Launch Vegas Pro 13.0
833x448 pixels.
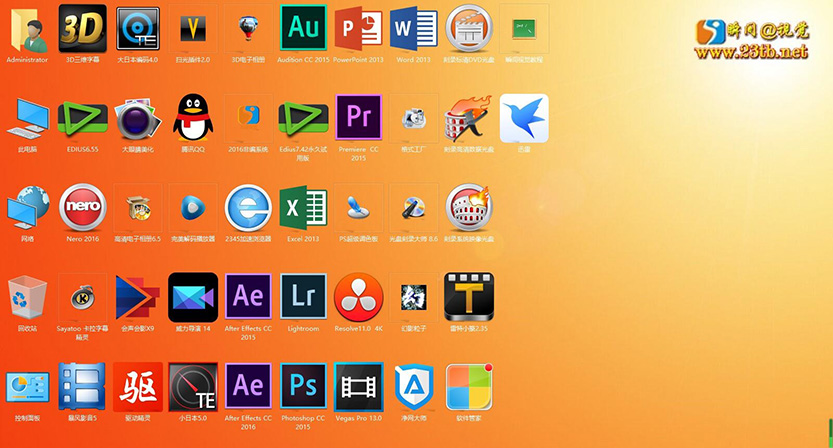(x=359, y=387)
